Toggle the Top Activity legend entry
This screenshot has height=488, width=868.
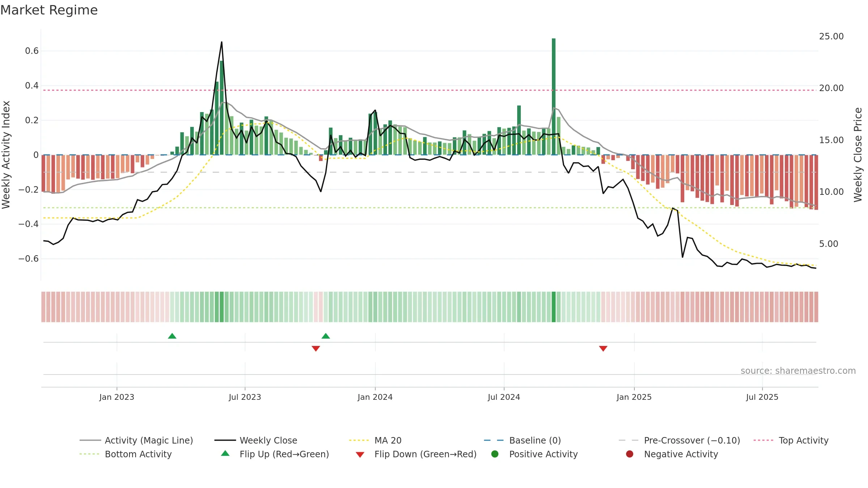791,440
